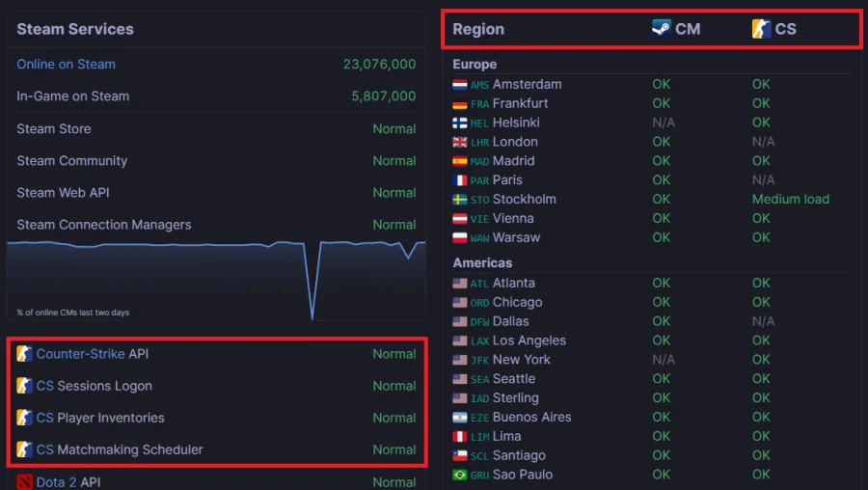Screen dimensions: 868x490
Task: Select the Stockholm Medium load status
Action: coord(791,200)
